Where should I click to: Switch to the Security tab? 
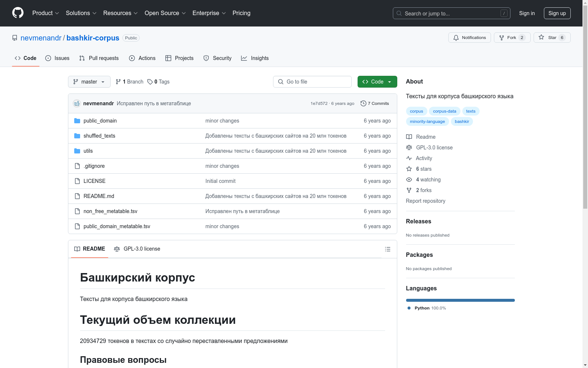(x=218, y=58)
